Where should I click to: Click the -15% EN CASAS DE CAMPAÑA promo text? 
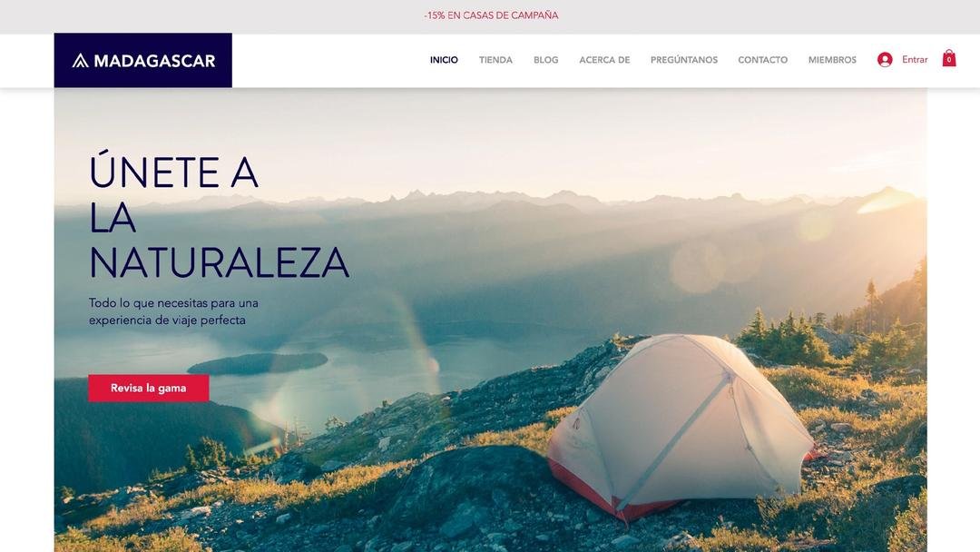491,15
